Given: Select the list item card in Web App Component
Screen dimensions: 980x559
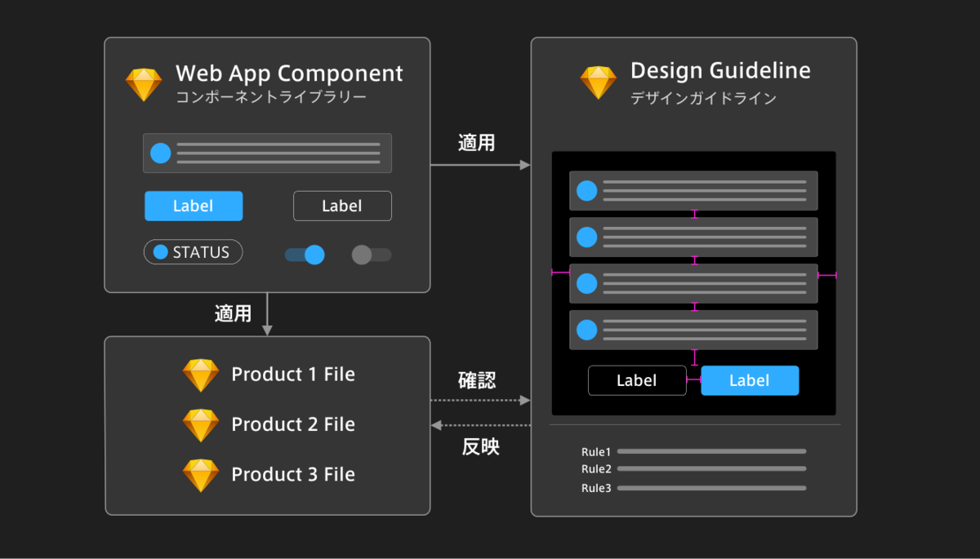Looking at the screenshot, I should point(267,153).
